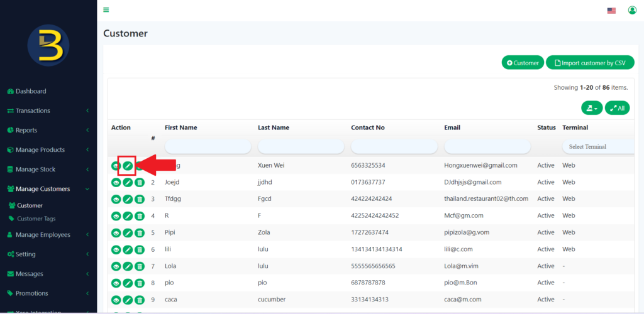View customer Joejd details via eye icon

[116, 182]
